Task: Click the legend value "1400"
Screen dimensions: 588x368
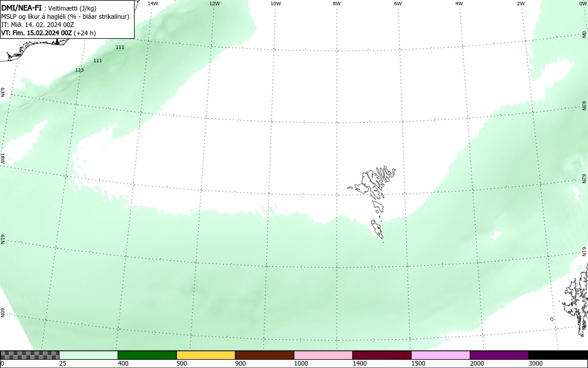Action: [x=360, y=363]
